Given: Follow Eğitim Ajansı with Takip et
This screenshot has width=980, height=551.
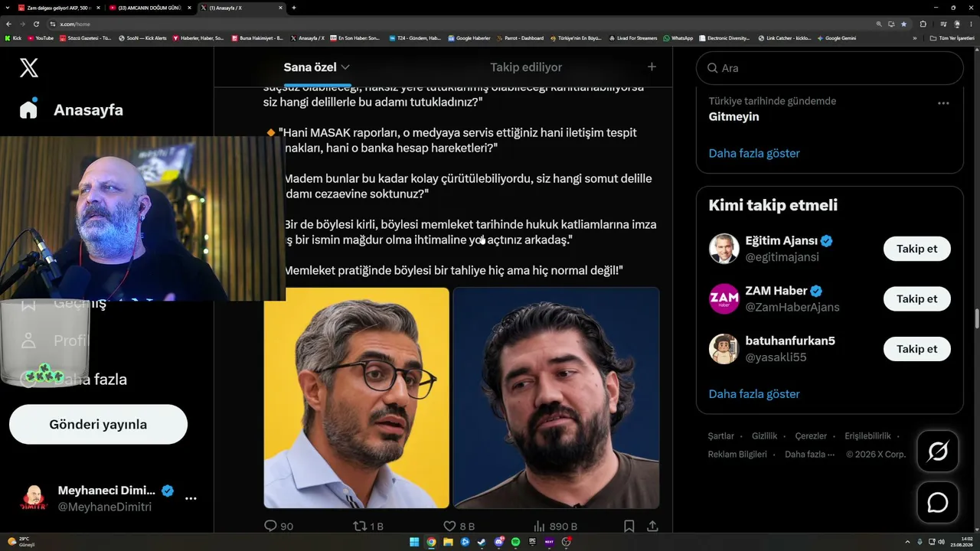Looking at the screenshot, I should tap(917, 249).
